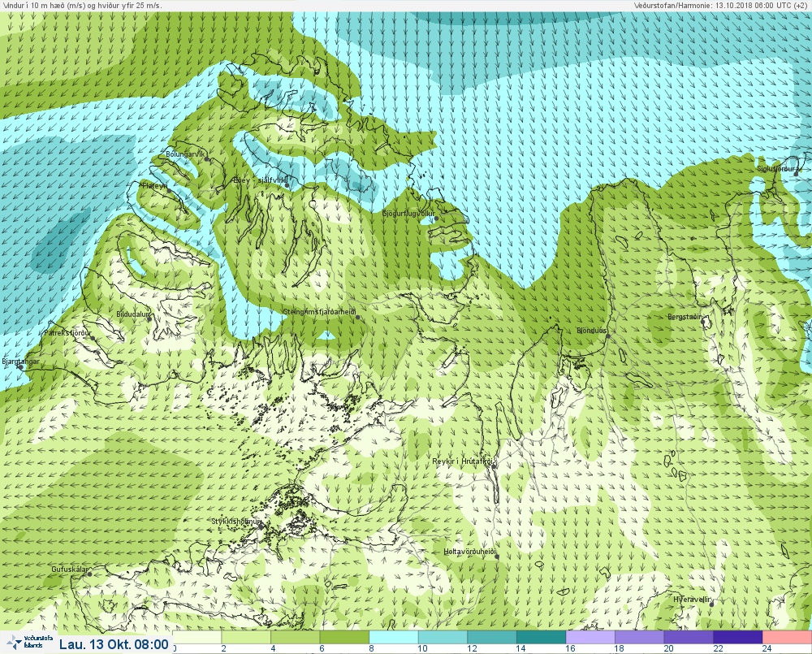Click the lavender 16–18 m/s legend swatch
Image resolution: width=812 pixels, height=654 pixels.
coord(590,637)
